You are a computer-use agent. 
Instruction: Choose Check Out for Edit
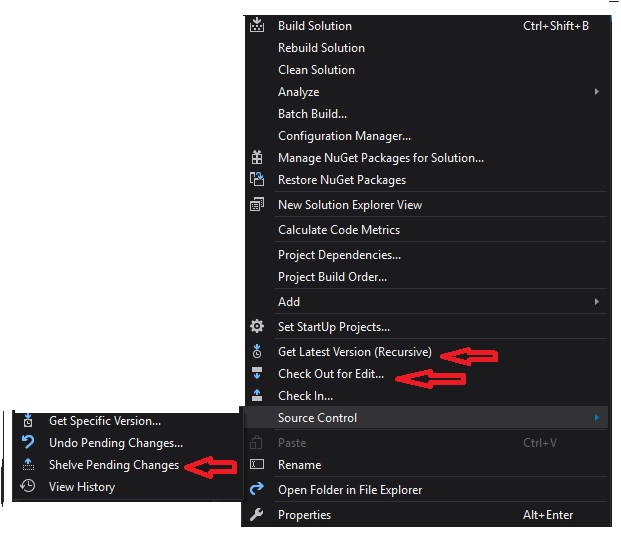427,373
